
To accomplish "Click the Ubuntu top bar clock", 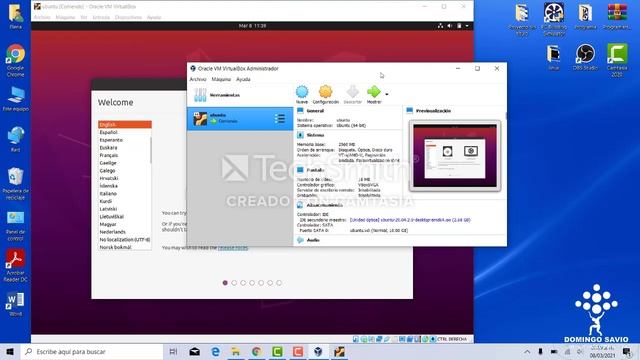I will pyautogui.click(x=252, y=26).
